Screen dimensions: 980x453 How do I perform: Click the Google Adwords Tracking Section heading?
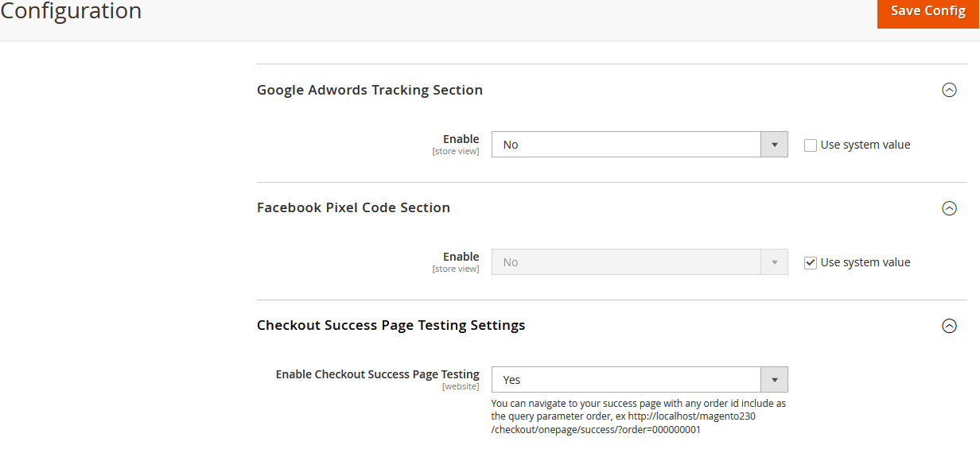(370, 91)
